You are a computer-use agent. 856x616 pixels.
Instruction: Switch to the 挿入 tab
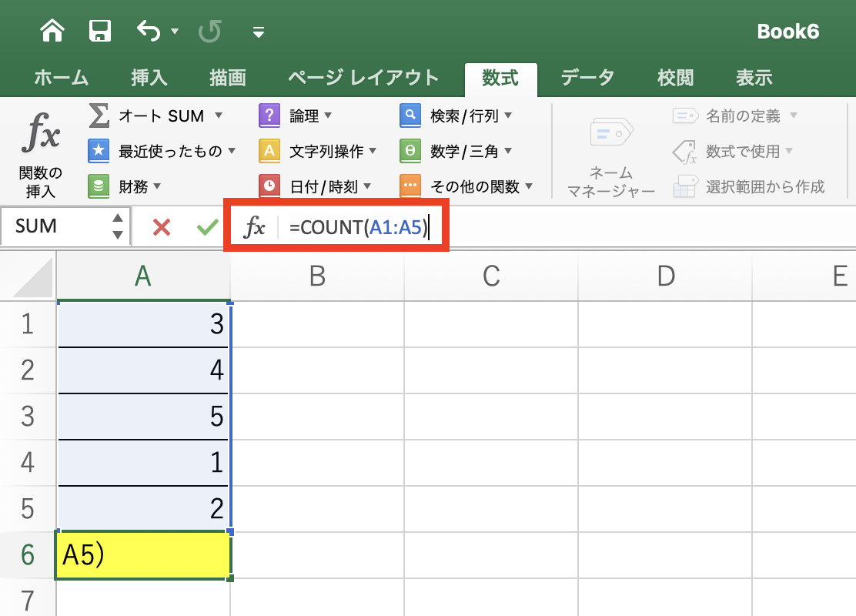pyautogui.click(x=149, y=78)
